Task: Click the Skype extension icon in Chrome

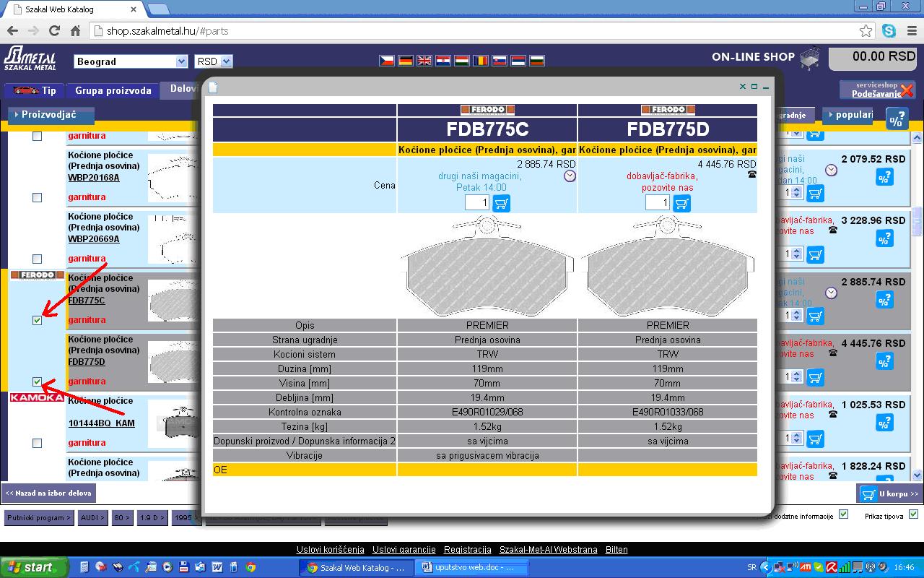Action: pos(889,31)
